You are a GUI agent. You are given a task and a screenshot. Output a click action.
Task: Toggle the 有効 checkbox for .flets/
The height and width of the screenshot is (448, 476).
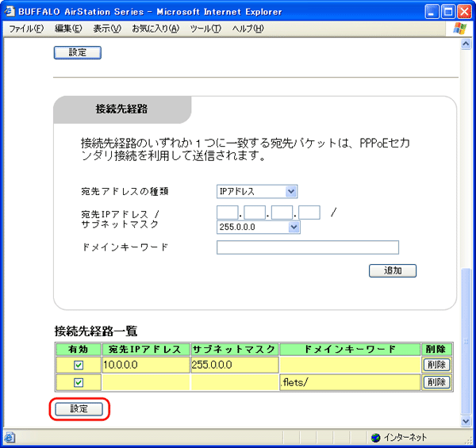(79, 382)
